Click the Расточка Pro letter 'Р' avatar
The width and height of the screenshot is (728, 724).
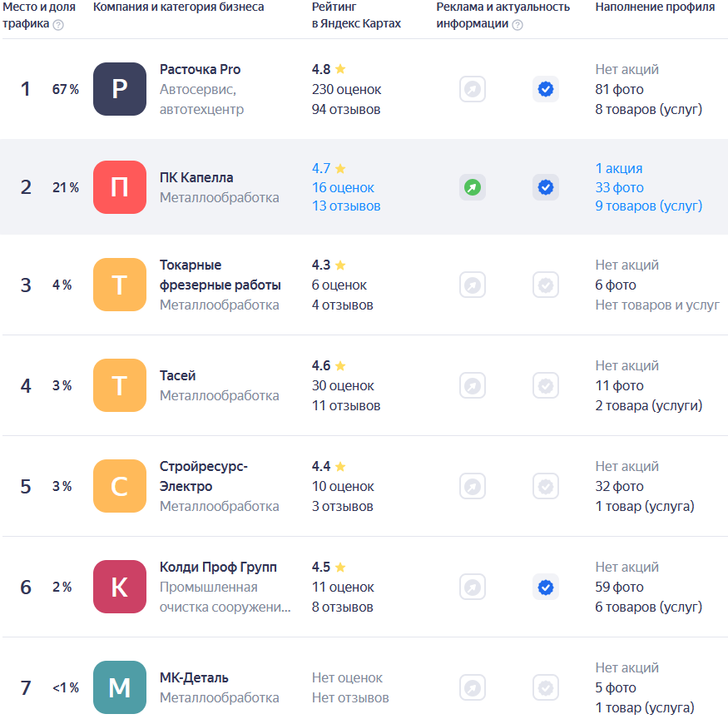(120, 89)
